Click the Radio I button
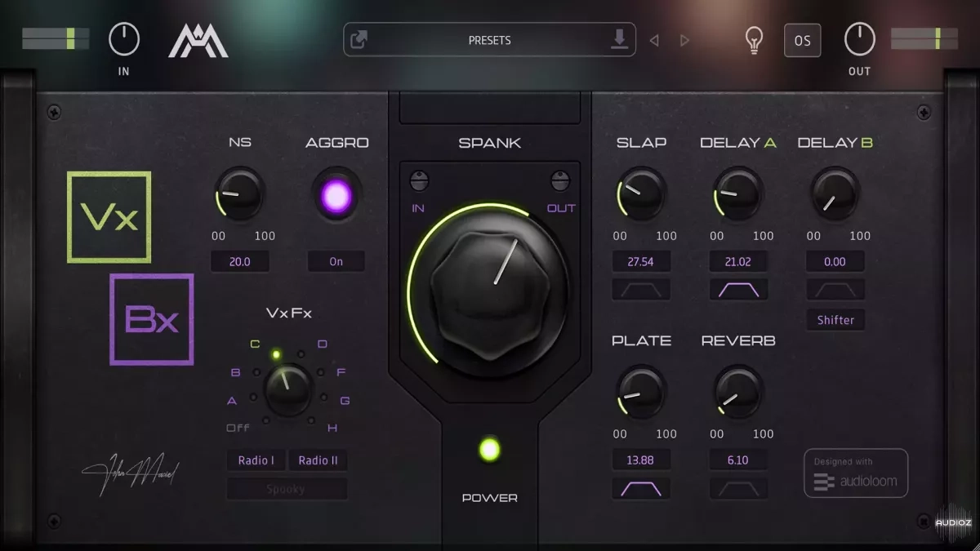 (x=256, y=460)
